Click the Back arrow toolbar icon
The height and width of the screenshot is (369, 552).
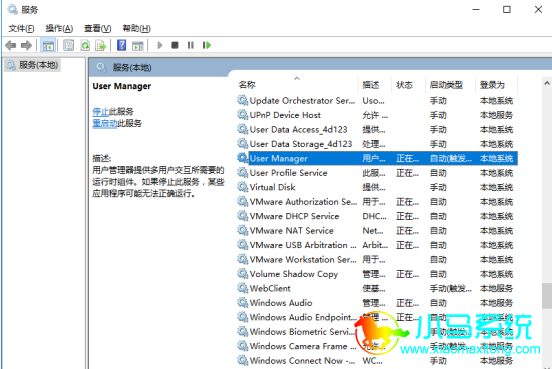pos(11,45)
